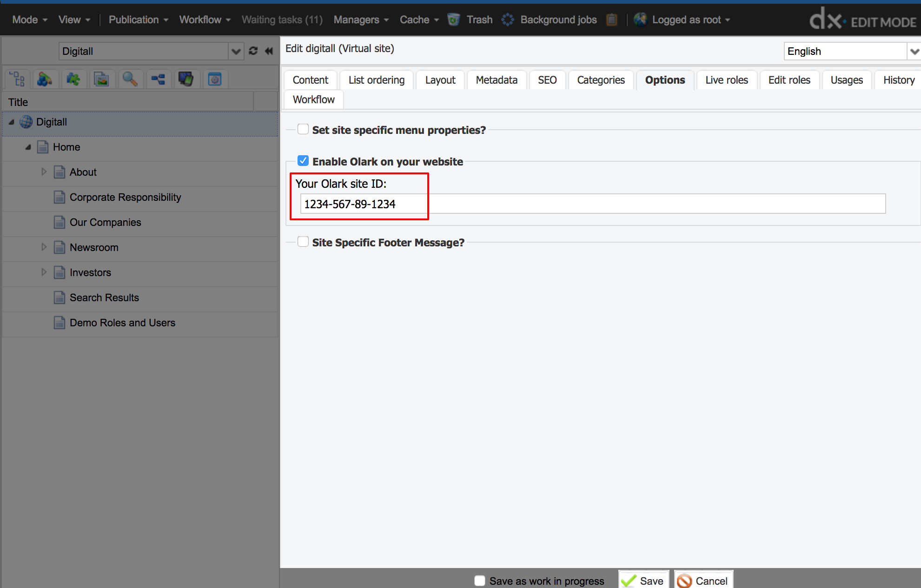The height and width of the screenshot is (588, 921).
Task: Click the Home page icon in tree
Action: tap(43, 147)
